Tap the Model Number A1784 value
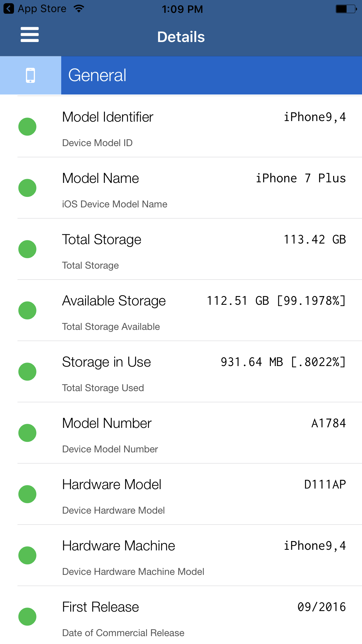The height and width of the screenshot is (644, 362). point(328,423)
